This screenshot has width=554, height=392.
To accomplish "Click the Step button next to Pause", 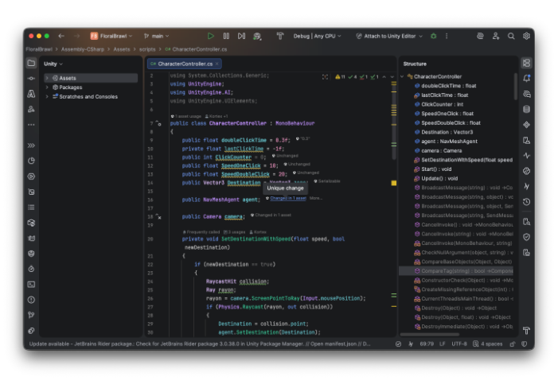I will tap(242, 36).
